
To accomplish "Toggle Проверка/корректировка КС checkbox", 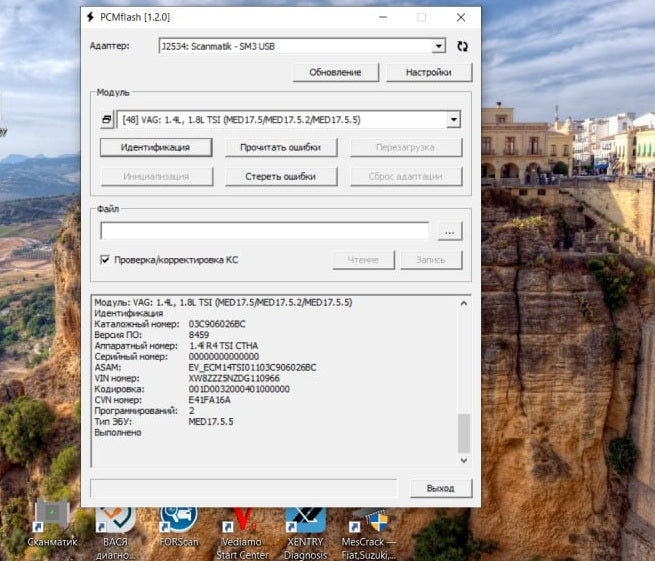I will point(105,260).
